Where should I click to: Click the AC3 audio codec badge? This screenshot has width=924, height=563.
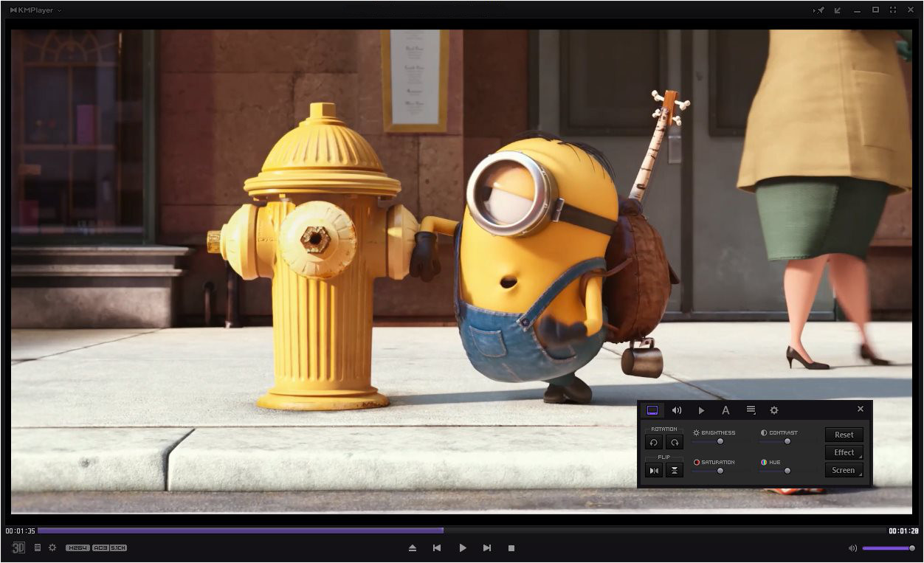coord(100,548)
